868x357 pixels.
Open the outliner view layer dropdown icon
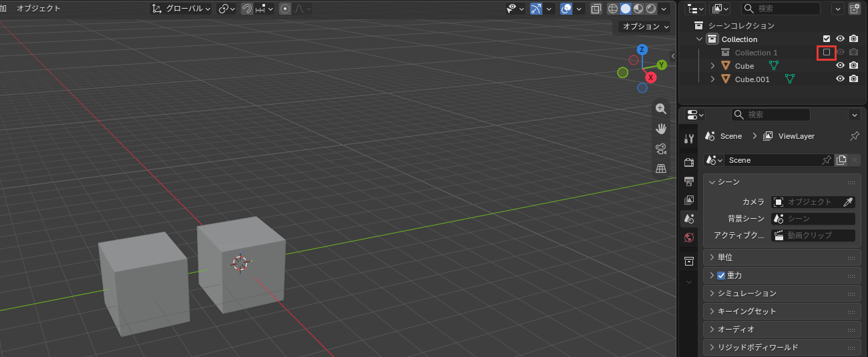pyautogui.click(x=720, y=9)
